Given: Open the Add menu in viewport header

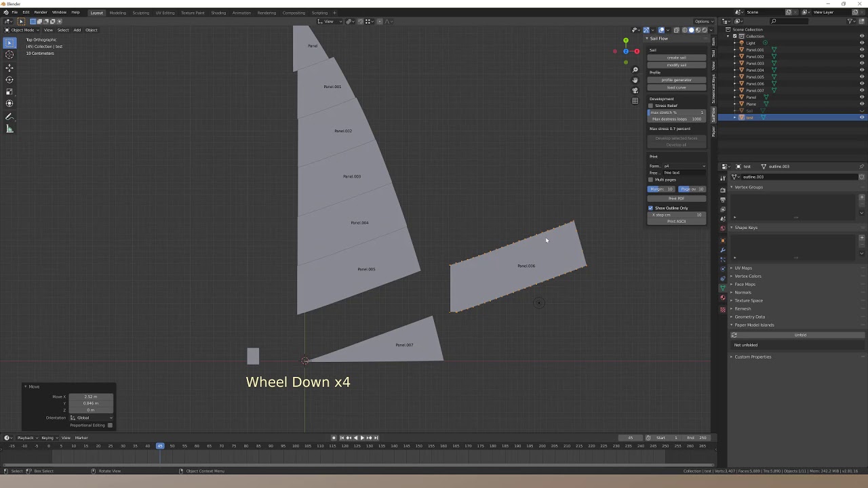Looking at the screenshot, I should point(77,30).
